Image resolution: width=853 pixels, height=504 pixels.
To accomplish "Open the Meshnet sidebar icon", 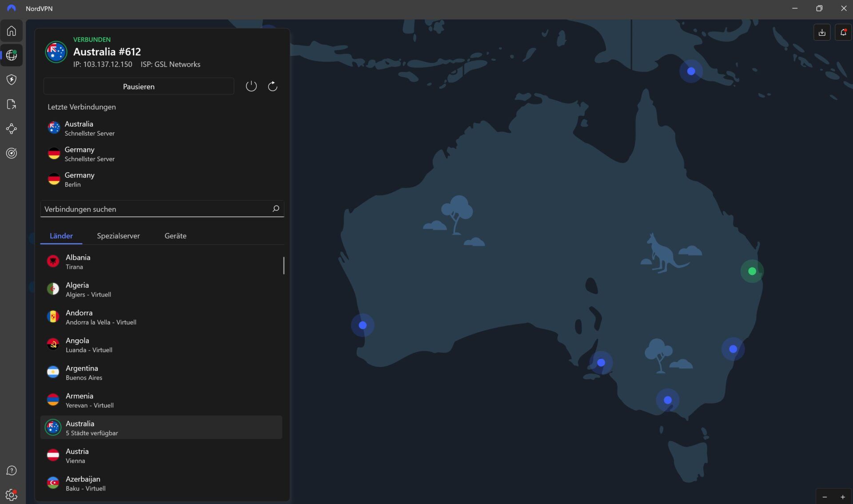I will 12,129.
